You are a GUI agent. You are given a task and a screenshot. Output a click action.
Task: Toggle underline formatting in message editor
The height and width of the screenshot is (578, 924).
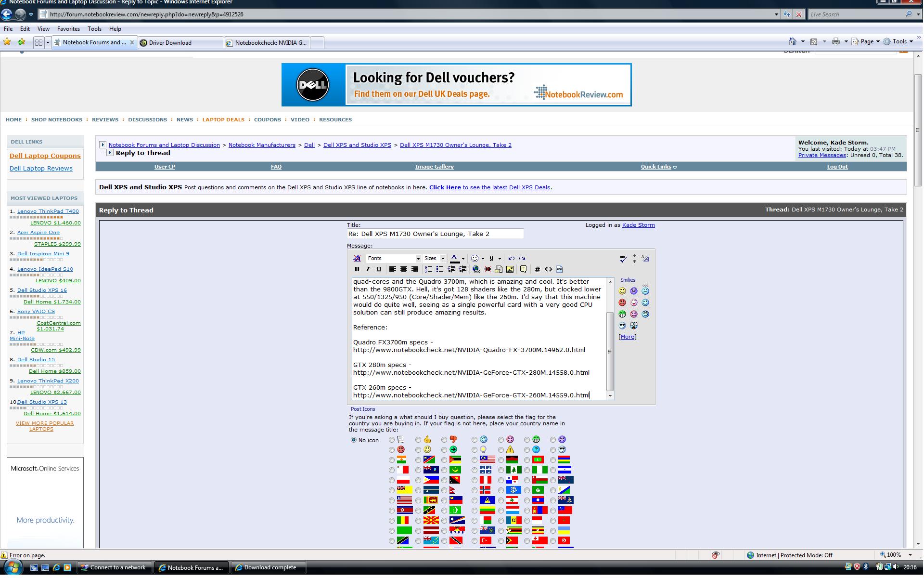[379, 269]
